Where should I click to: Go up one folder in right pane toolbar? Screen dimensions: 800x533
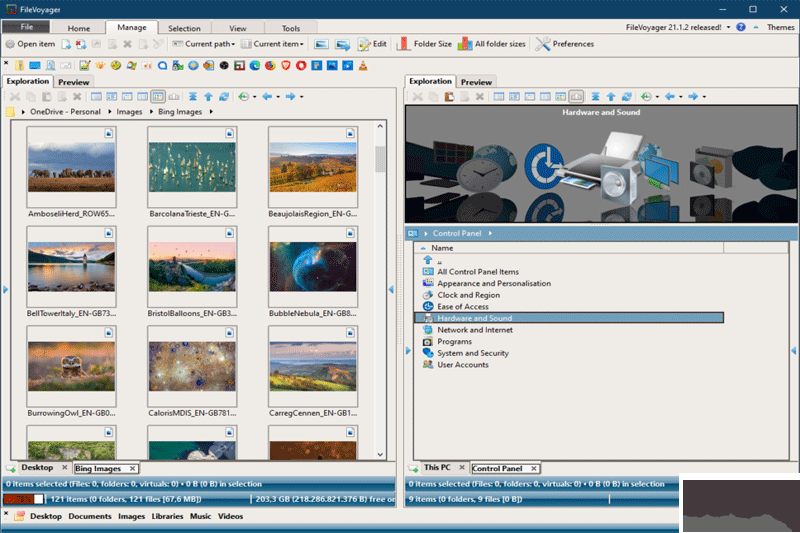(x=611, y=97)
